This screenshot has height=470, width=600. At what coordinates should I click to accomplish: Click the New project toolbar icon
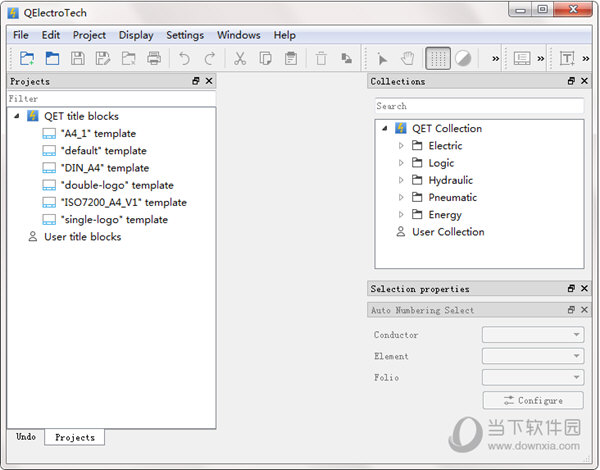click(27, 58)
